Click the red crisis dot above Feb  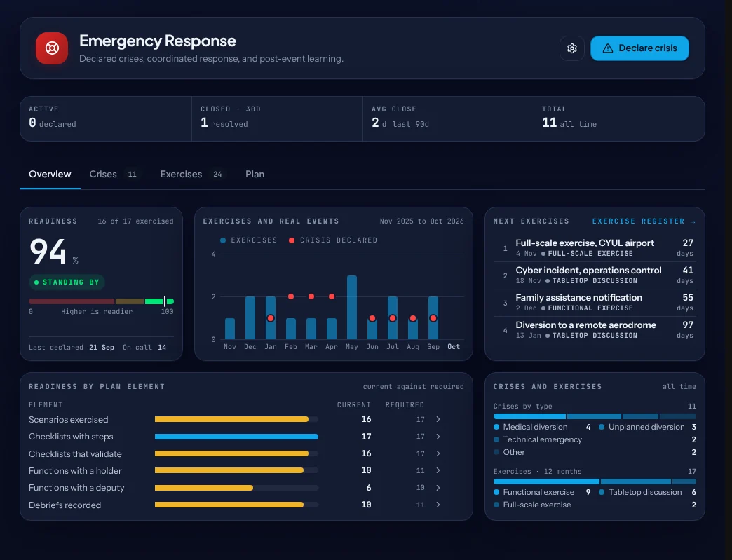[x=291, y=296]
